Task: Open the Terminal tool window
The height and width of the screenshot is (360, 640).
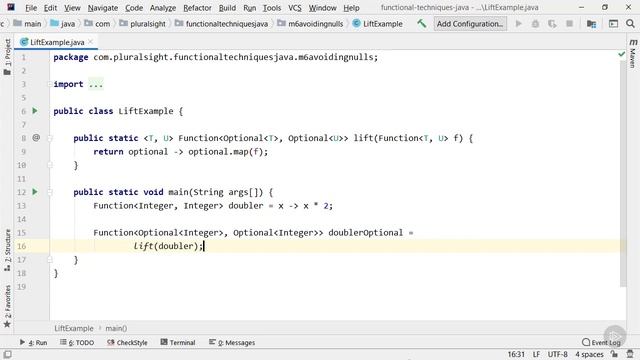Action: [178, 342]
